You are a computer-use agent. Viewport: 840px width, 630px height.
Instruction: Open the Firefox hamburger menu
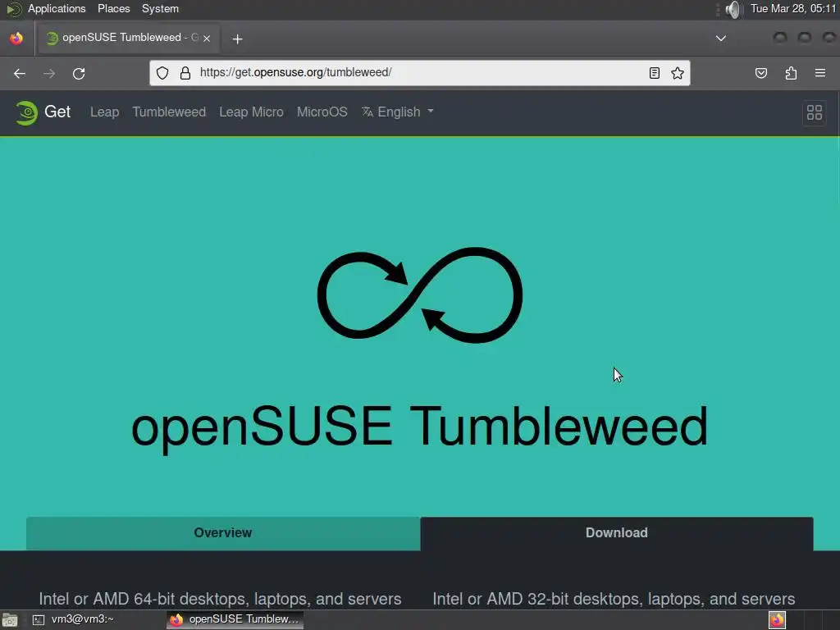point(820,73)
